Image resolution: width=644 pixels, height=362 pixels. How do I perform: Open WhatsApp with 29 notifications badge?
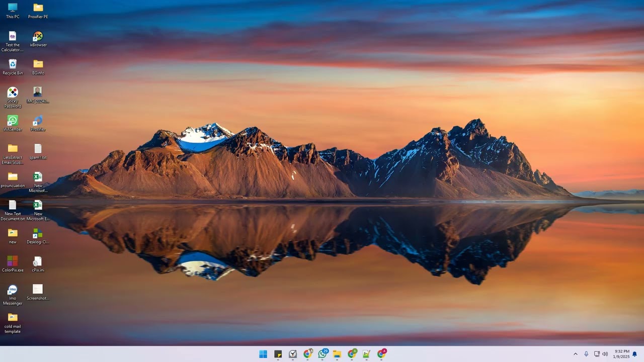[323, 354]
